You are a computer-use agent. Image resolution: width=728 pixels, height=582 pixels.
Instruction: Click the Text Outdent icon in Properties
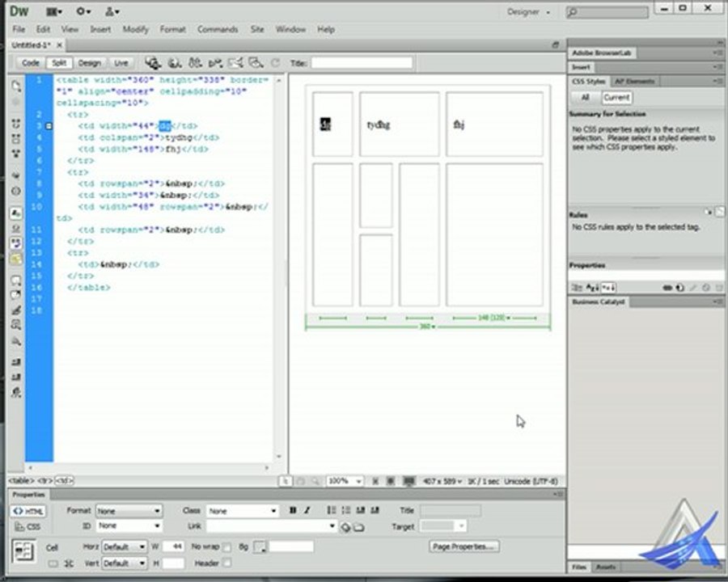(x=360, y=510)
